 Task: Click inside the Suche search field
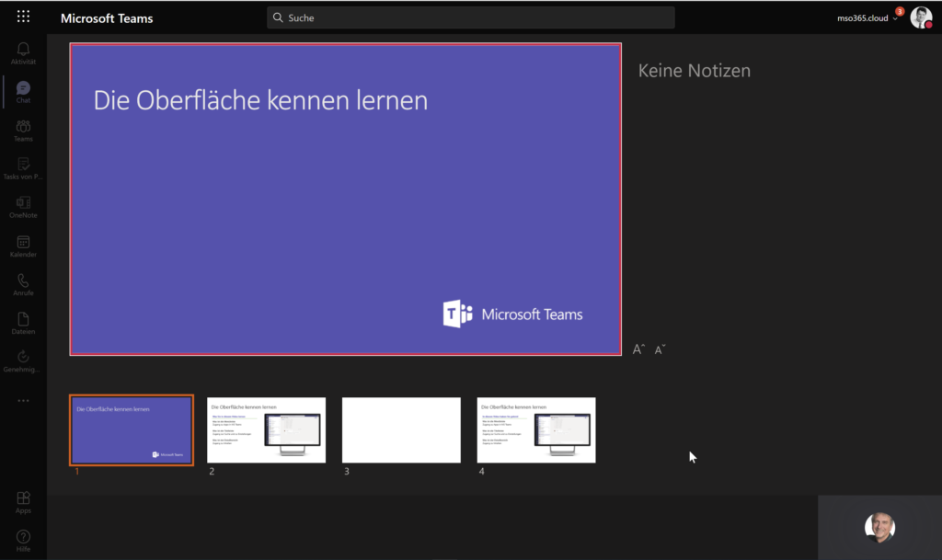pyautogui.click(x=470, y=18)
